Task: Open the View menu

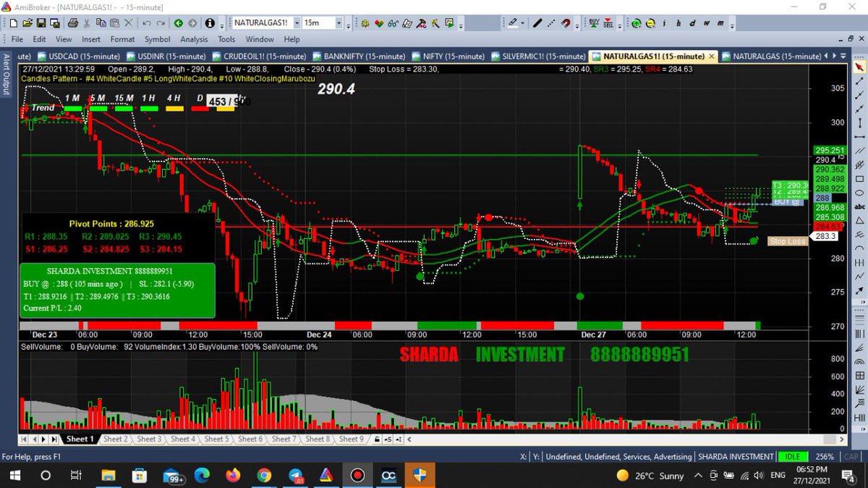Action: click(x=64, y=39)
